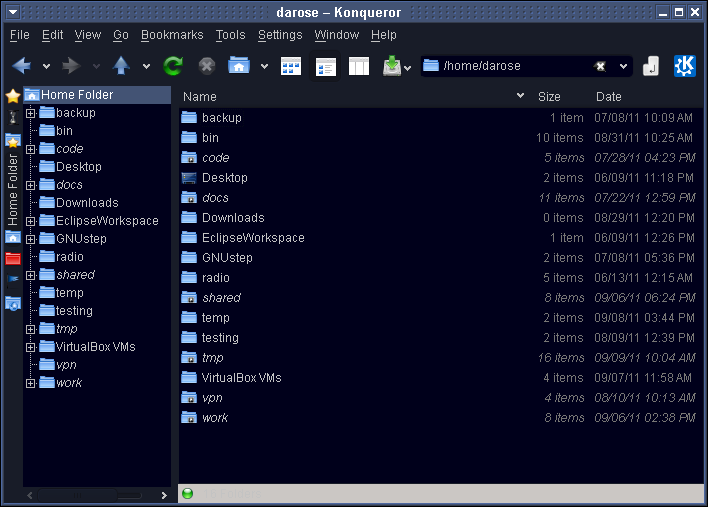This screenshot has width=708, height=507.
Task: Click the bookmark location toolbar button
Action: point(651,66)
